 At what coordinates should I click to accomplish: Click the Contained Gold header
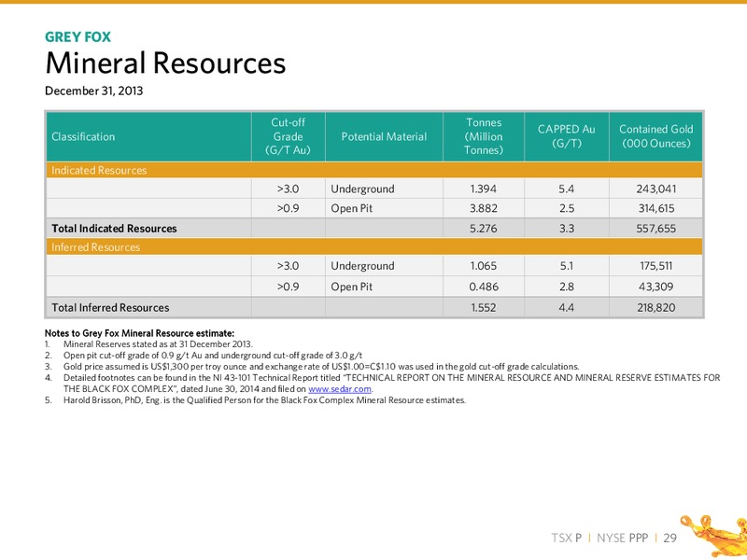(656, 136)
